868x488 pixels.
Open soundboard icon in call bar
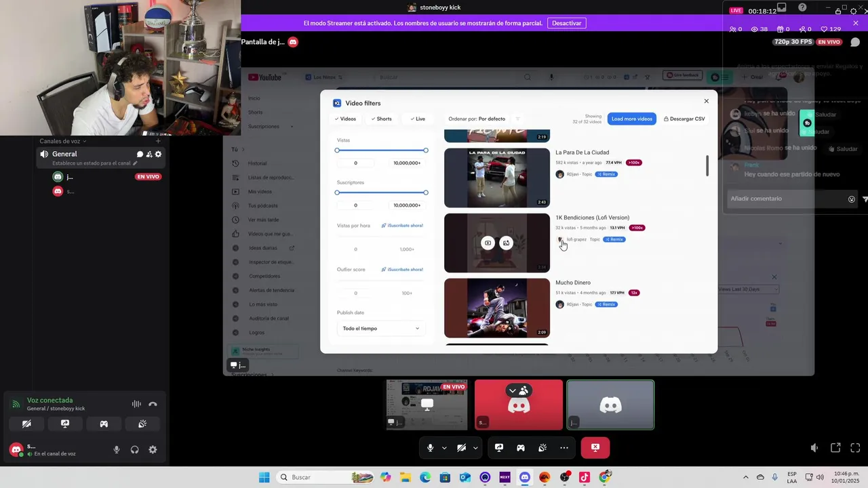[x=542, y=448]
